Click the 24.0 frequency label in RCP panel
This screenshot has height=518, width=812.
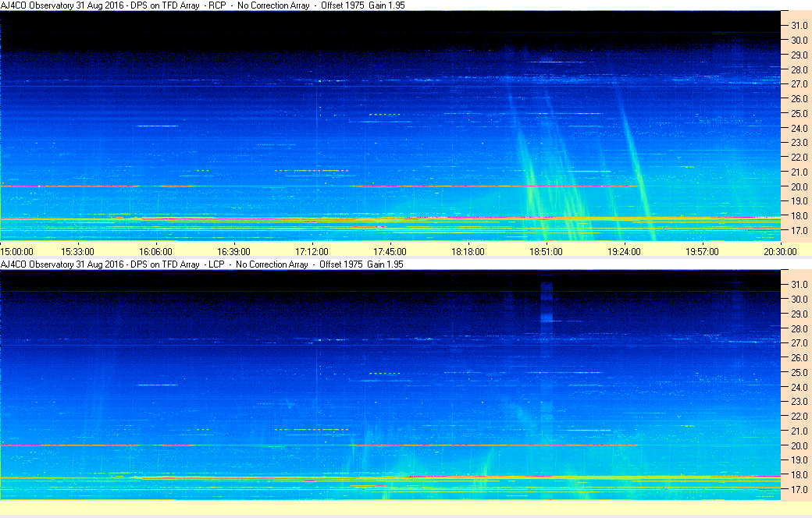(799, 128)
